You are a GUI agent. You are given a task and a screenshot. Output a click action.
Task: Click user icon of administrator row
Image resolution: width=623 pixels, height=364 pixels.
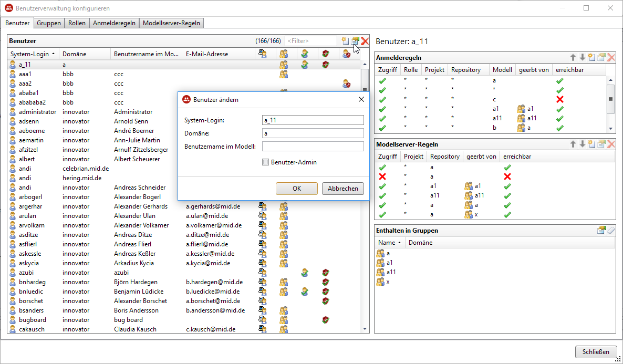[13, 112]
